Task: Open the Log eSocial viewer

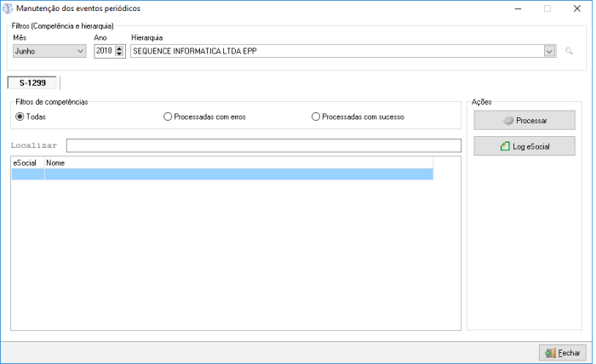Action: tap(524, 146)
